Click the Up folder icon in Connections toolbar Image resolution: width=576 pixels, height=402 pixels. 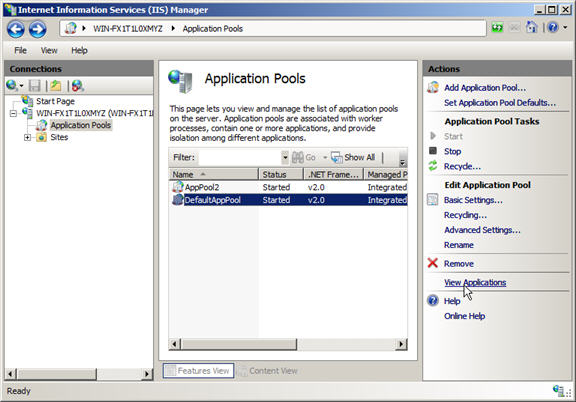tap(56, 86)
